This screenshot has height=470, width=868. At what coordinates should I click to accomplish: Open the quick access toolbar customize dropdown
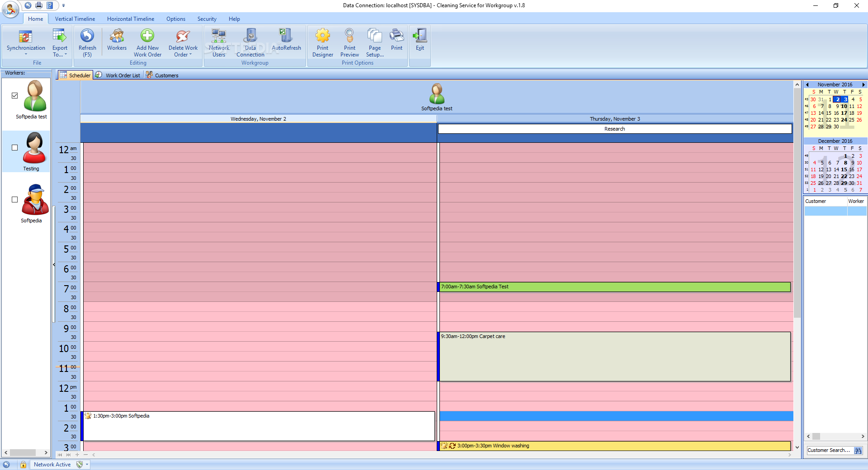(63, 5)
